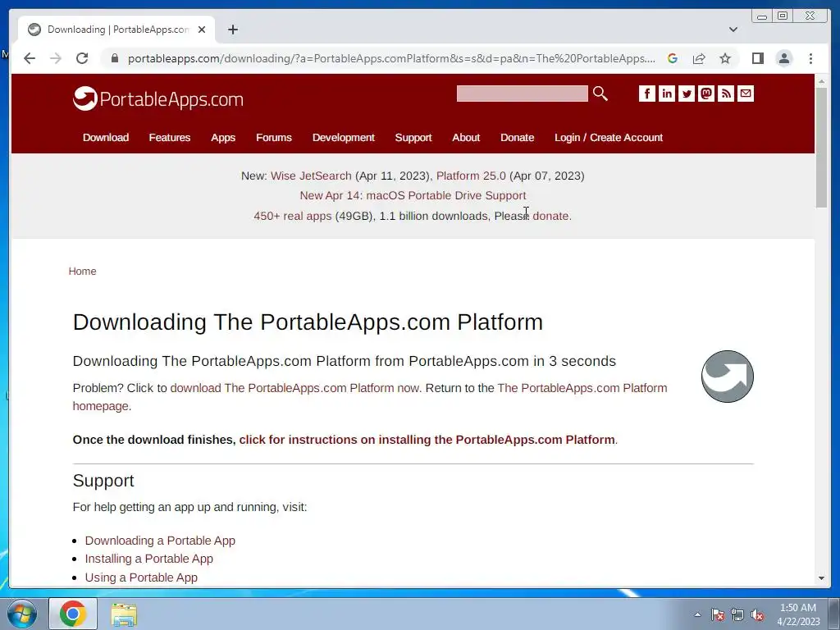This screenshot has width=840, height=630.
Task: Click the padlock site info icon
Action: [x=115, y=58]
